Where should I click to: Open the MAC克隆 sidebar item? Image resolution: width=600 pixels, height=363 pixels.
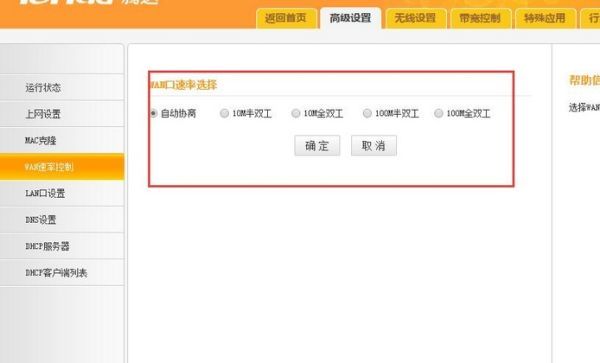(x=62, y=140)
